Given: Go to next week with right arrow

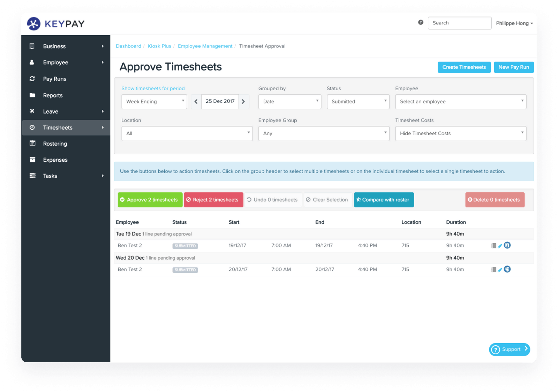Looking at the screenshot, I should [243, 101].
